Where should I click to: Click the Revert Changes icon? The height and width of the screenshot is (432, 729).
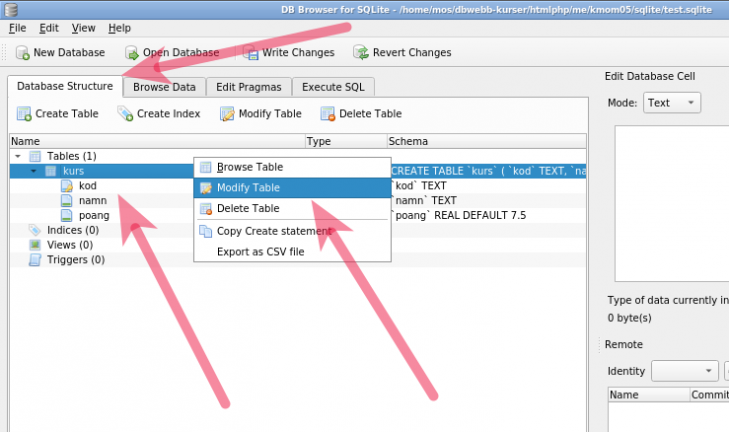[361, 53]
